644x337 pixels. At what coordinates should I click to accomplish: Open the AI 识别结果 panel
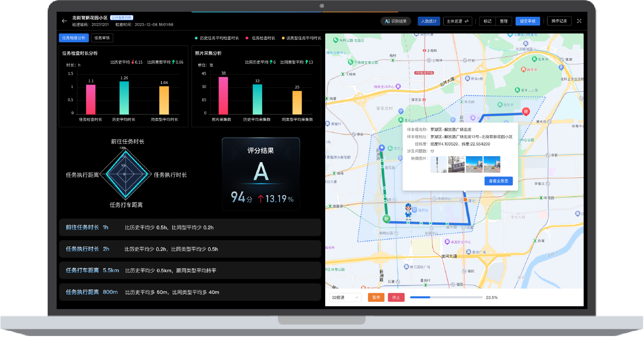point(396,21)
